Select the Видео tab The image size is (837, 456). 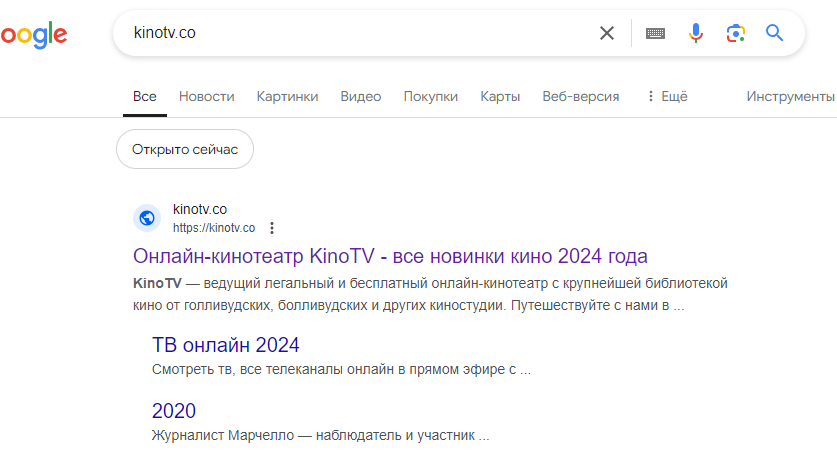(360, 97)
